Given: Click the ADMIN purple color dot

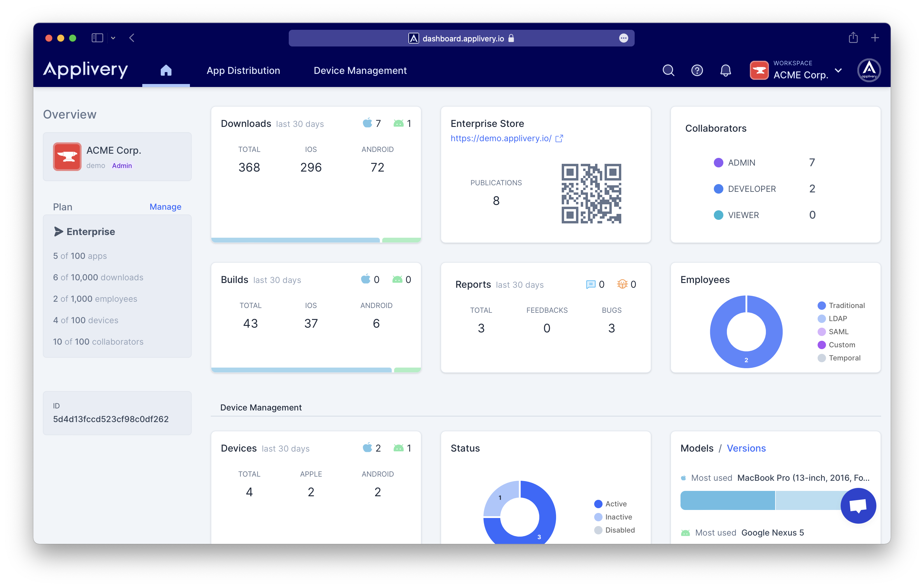Looking at the screenshot, I should 718,162.
